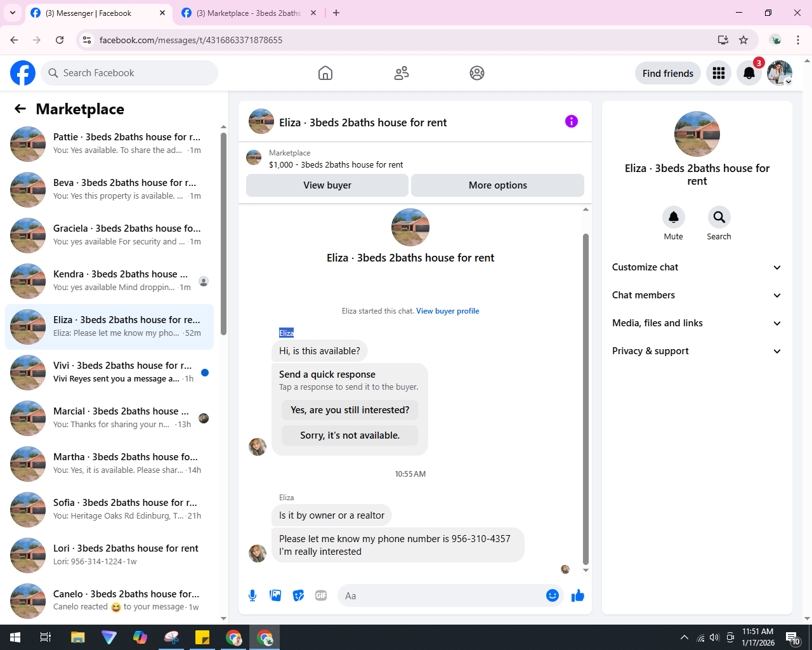The width and height of the screenshot is (812, 650).
Task: Click Find friends button
Action: (x=668, y=73)
